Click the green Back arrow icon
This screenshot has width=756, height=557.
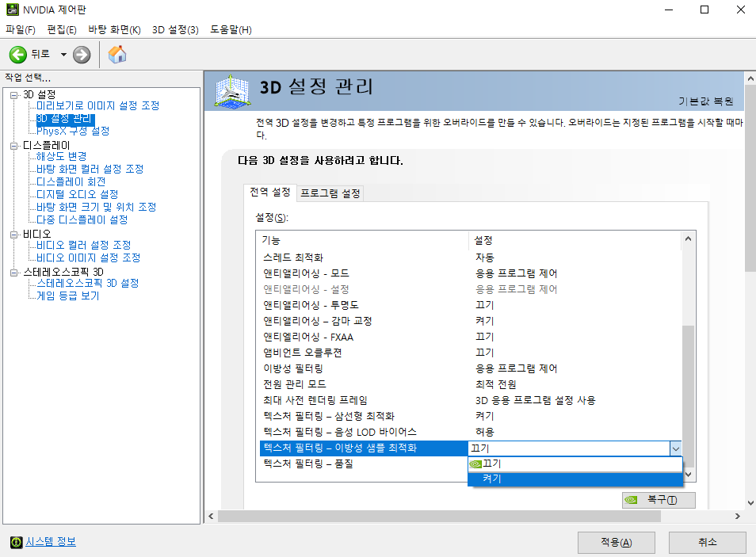[x=18, y=55]
